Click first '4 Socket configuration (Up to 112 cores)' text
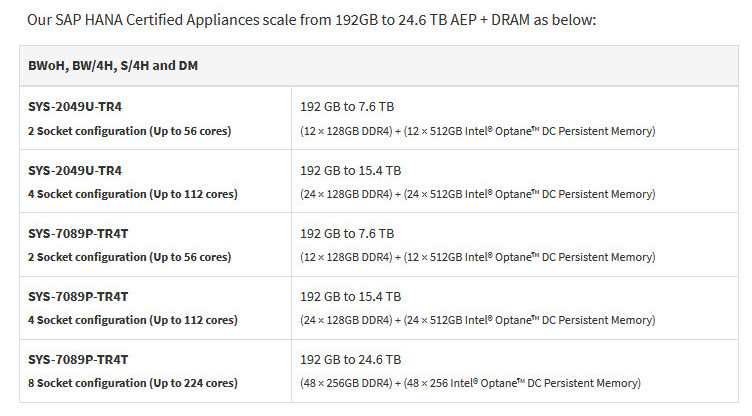Viewport: 752px width, 416px height. (133, 194)
